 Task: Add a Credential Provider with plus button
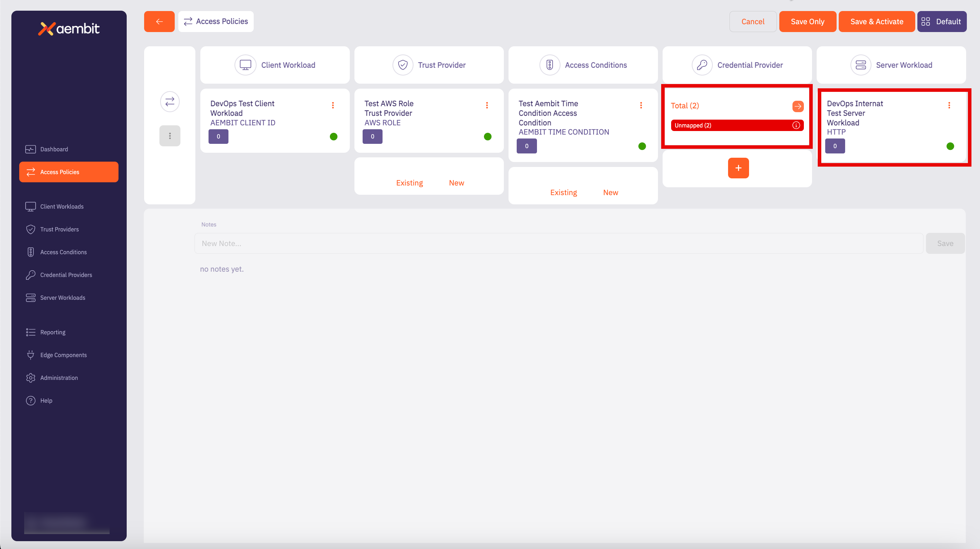[x=738, y=168]
